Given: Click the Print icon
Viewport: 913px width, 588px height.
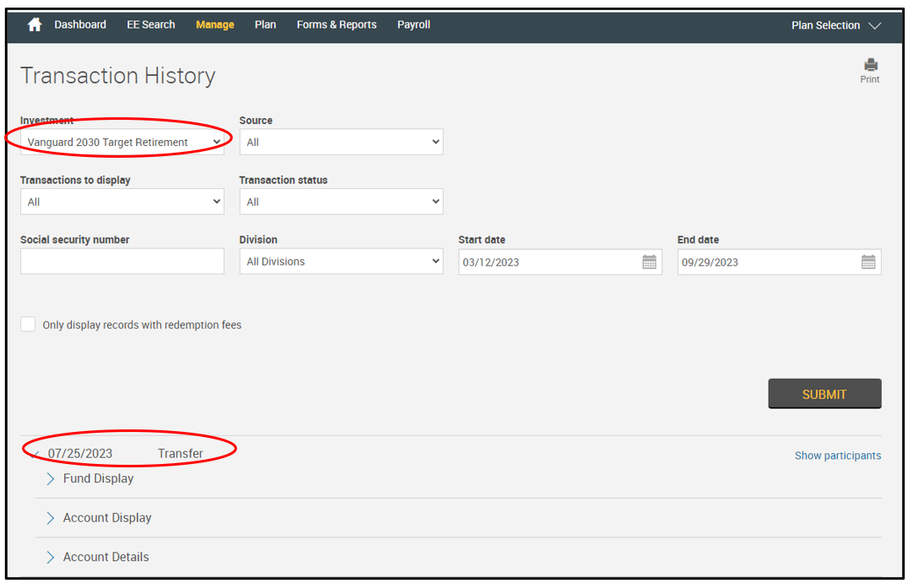Looking at the screenshot, I should (x=870, y=66).
